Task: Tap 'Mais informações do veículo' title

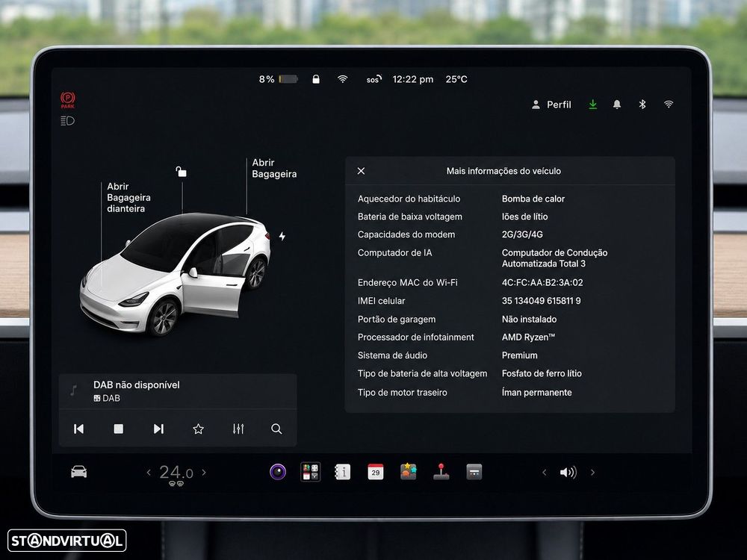Action: click(503, 171)
